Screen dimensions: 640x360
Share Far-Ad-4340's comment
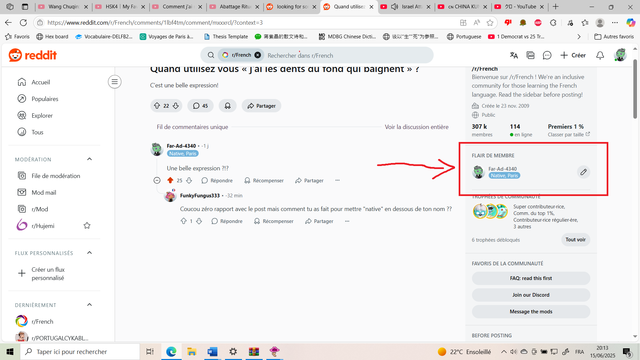coord(309,180)
